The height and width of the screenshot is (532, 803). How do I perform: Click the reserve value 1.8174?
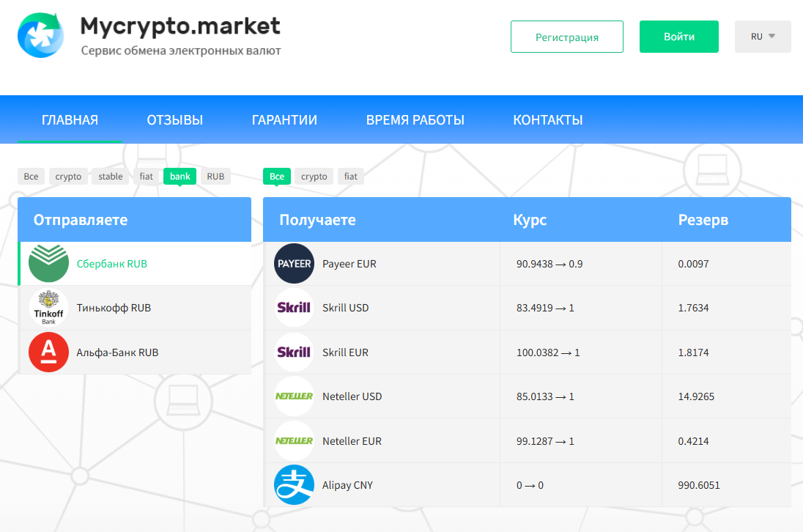tap(693, 352)
